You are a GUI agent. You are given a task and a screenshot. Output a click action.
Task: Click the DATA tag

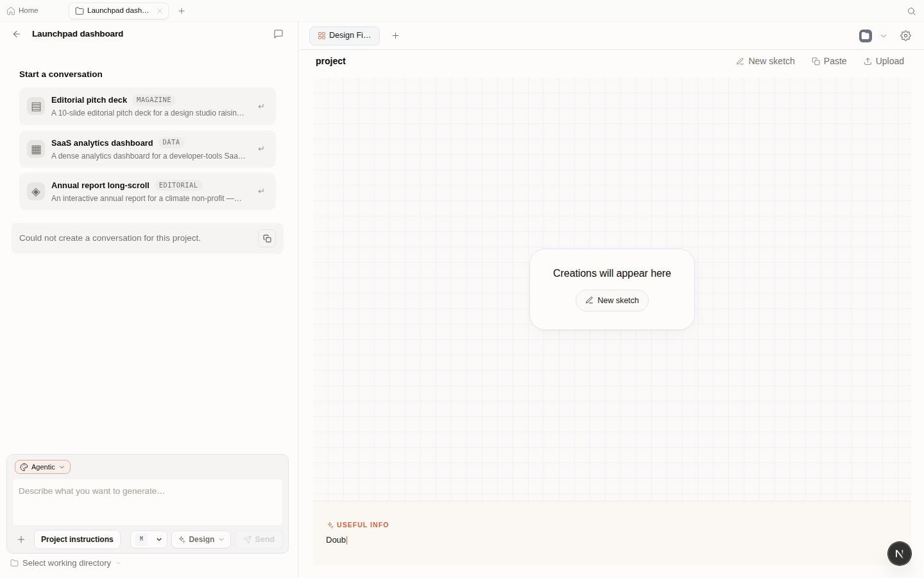171,143
